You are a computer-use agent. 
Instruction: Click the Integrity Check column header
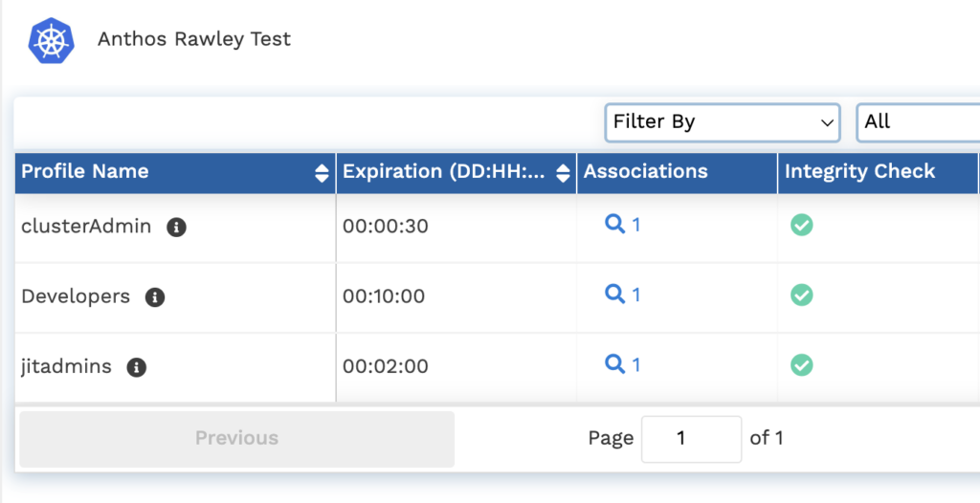[x=859, y=172]
